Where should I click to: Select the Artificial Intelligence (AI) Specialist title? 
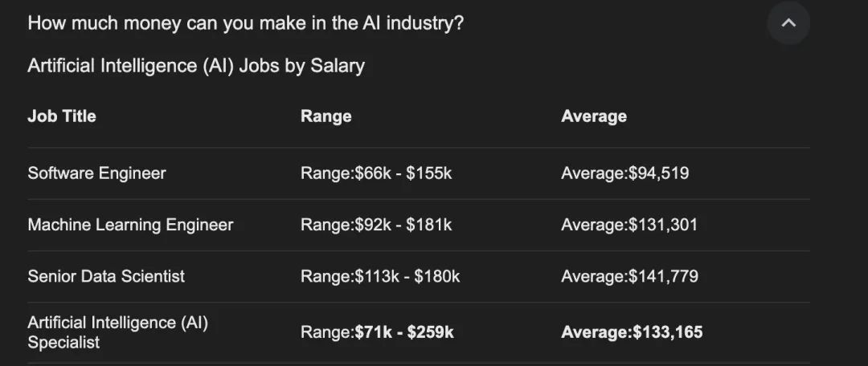tap(118, 332)
